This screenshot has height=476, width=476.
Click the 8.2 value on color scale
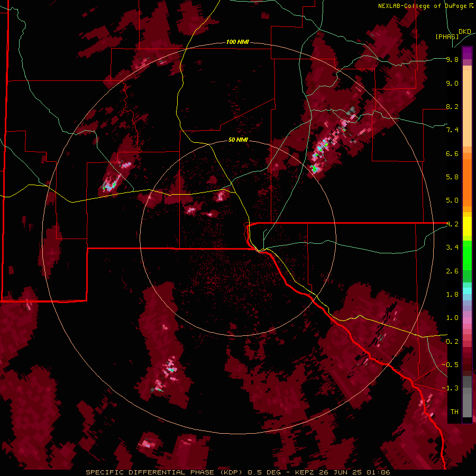[452, 106]
